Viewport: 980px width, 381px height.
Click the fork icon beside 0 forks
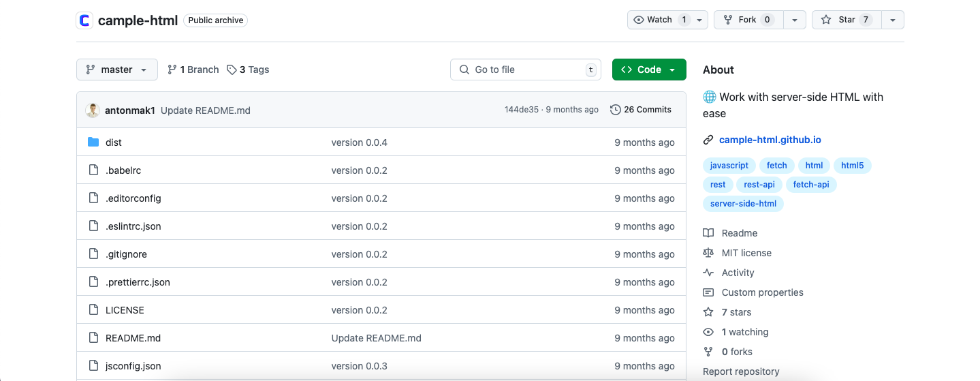pos(708,352)
